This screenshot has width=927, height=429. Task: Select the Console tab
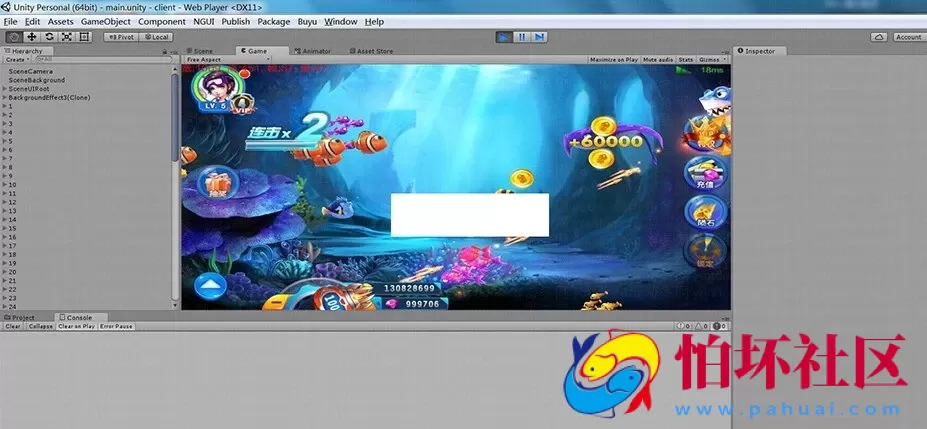(79, 317)
